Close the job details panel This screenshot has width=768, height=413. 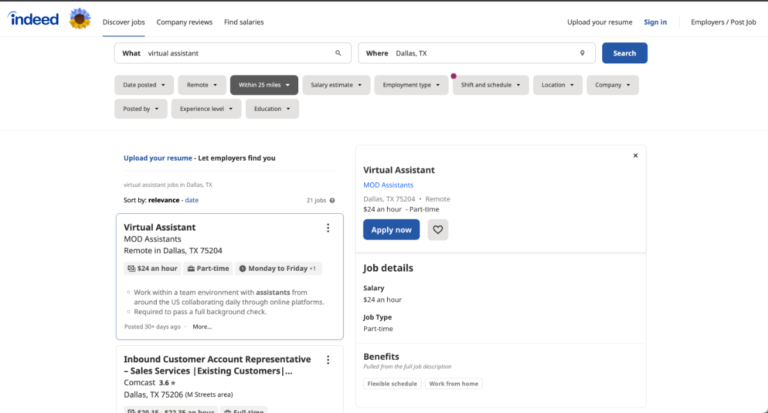[x=635, y=156]
